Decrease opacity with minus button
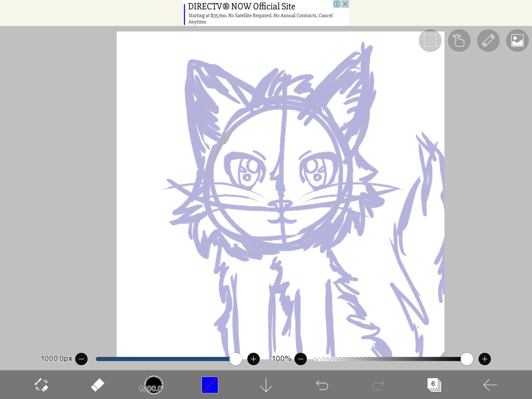This screenshot has width=532, height=399. pyautogui.click(x=301, y=359)
